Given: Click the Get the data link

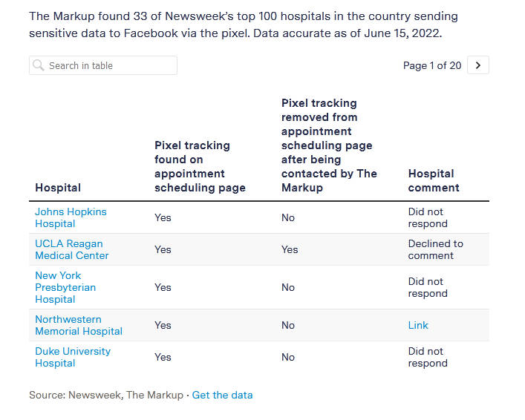Looking at the screenshot, I should pos(222,395).
